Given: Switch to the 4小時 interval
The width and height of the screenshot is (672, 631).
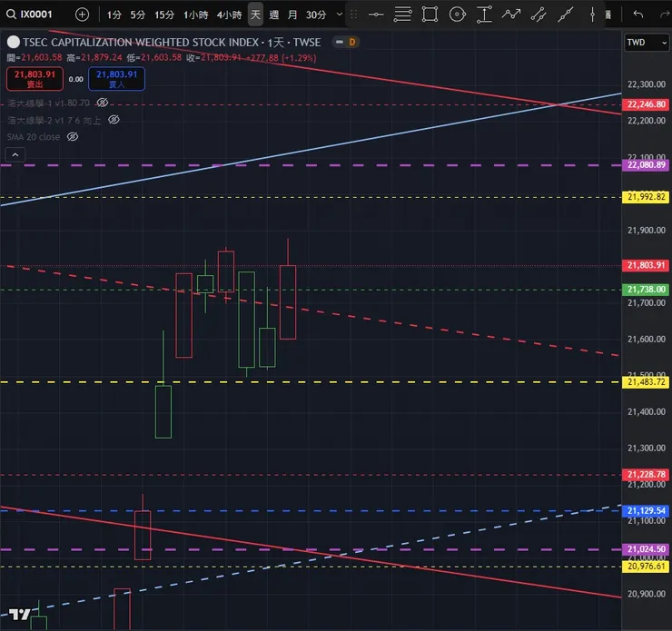Looking at the screenshot, I should pyautogui.click(x=229, y=15).
